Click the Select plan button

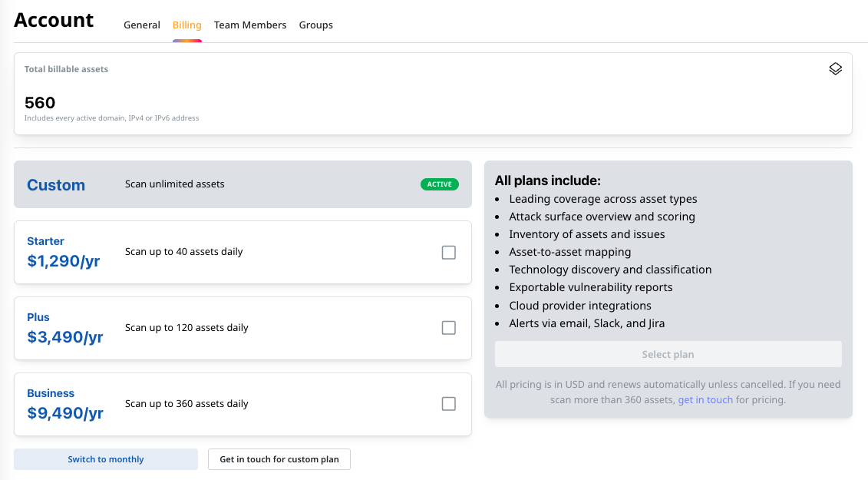pyautogui.click(x=668, y=354)
